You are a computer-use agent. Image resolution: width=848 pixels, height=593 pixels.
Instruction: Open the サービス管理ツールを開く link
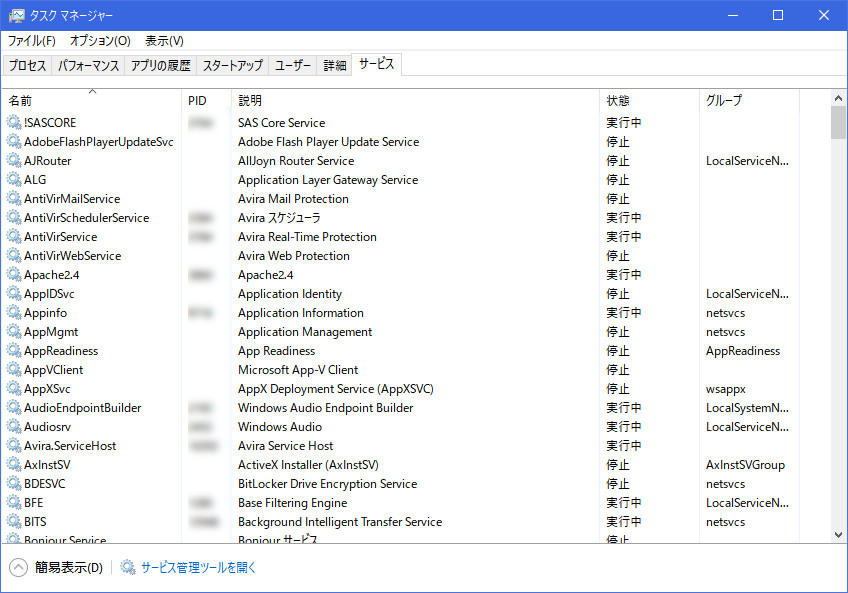click(x=199, y=568)
